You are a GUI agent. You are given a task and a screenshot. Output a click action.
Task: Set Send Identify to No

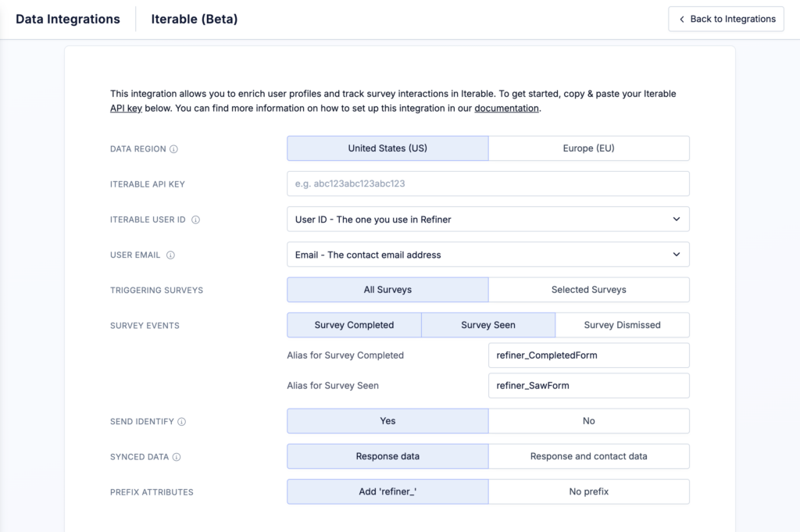coord(588,421)
